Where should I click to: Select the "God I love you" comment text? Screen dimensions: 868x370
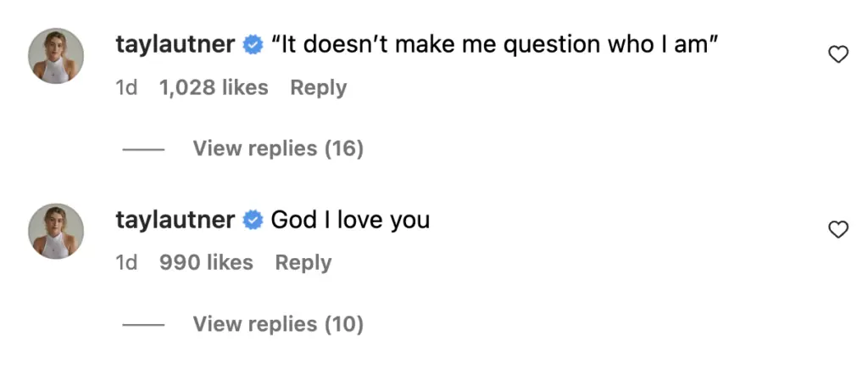click(350, 221)
